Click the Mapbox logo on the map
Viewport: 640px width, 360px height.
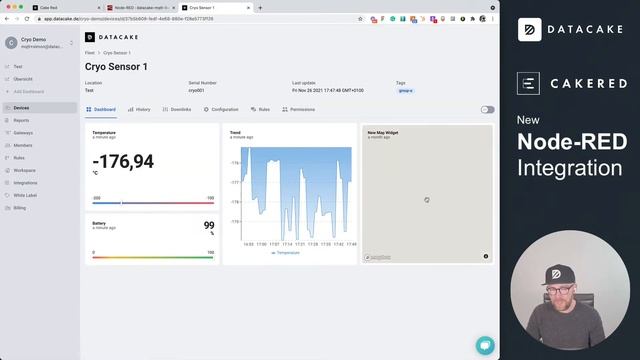(378, 258)
